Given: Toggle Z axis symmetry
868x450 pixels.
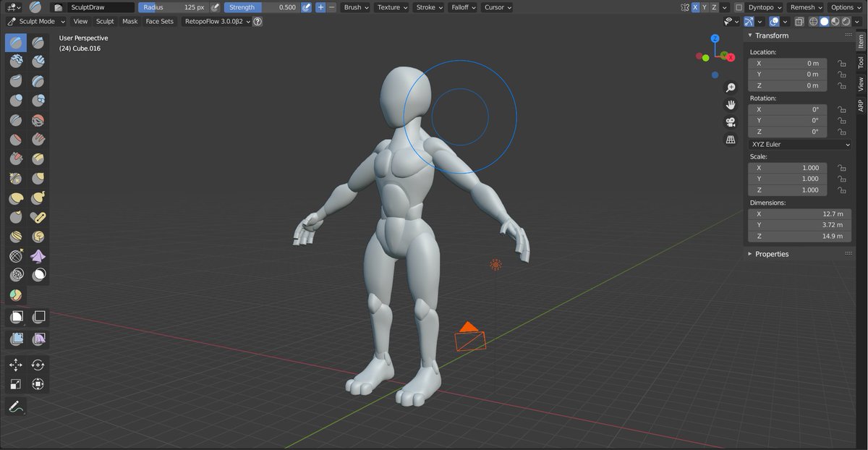Looking at the screenshot, I should coord(714,7).
